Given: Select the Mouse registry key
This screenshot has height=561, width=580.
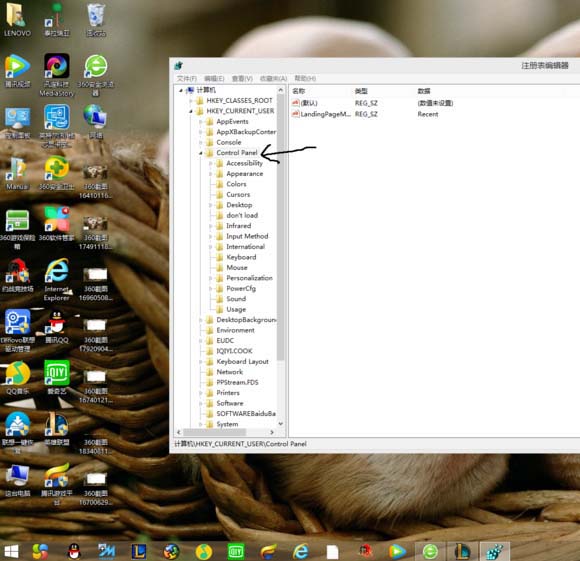Looking at the screenshot, I should point(237,267).
